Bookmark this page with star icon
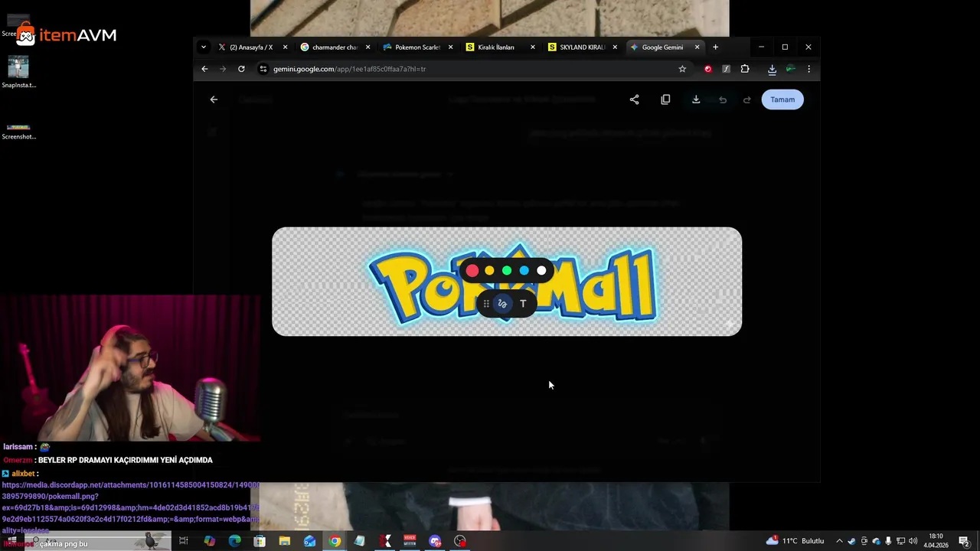 [x=682, y=69]
